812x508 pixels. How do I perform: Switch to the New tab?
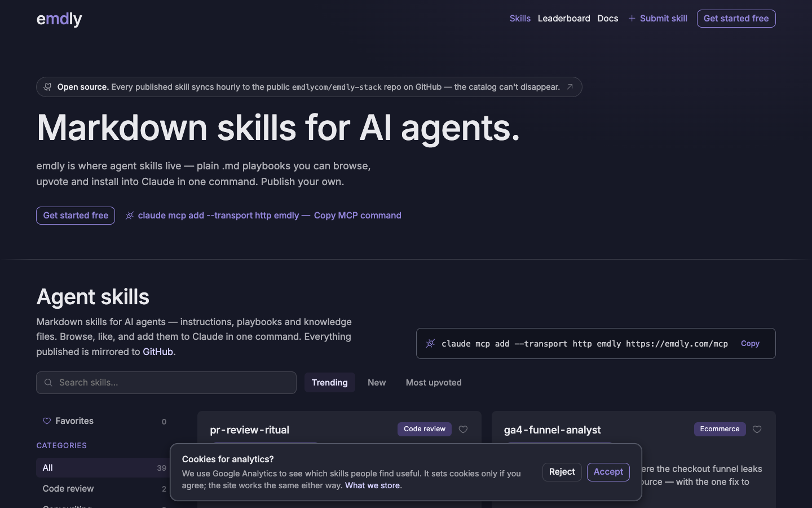click(x=377, y=383)
